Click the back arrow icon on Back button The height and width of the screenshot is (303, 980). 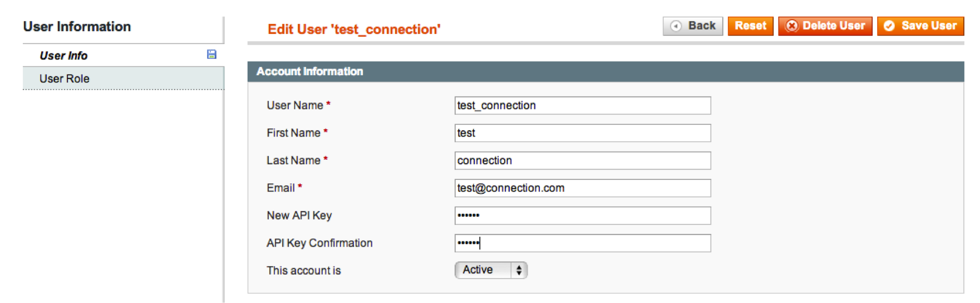click(676, 26)
